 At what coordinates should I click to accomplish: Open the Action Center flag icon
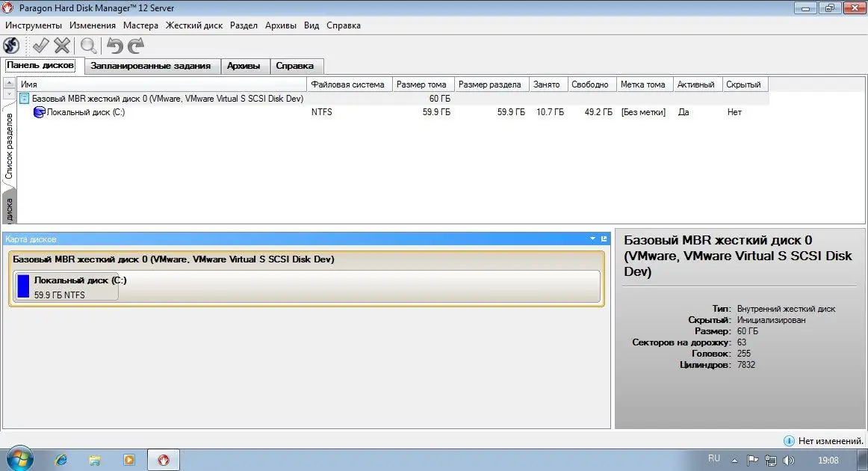pos(753,461)
